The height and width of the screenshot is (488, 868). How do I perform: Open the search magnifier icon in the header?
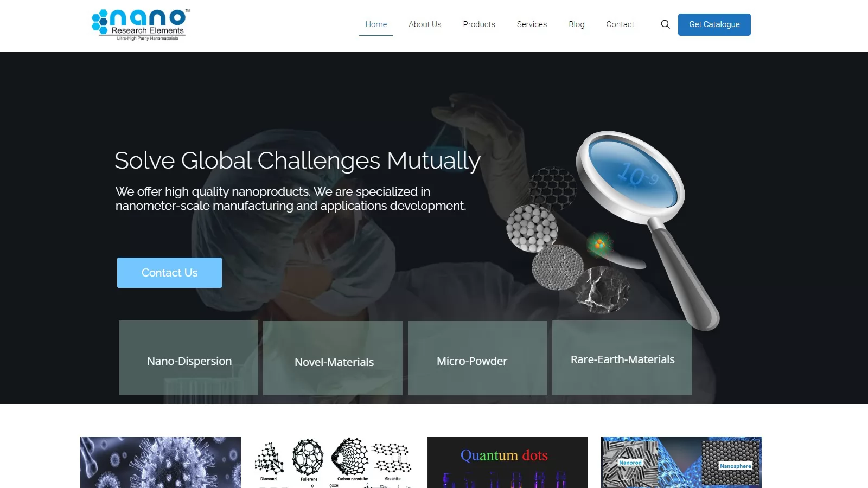pyautogui.click(x=665, y=24)
